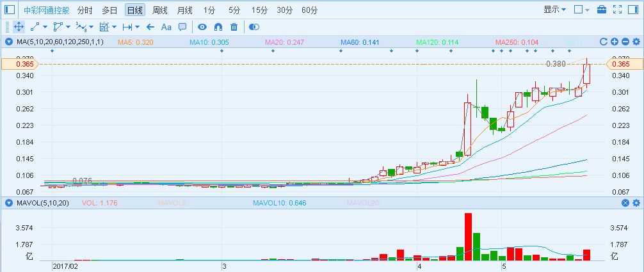
Task: Collapse the MAVOL volume panel triangle
Action: coord(8,203)
